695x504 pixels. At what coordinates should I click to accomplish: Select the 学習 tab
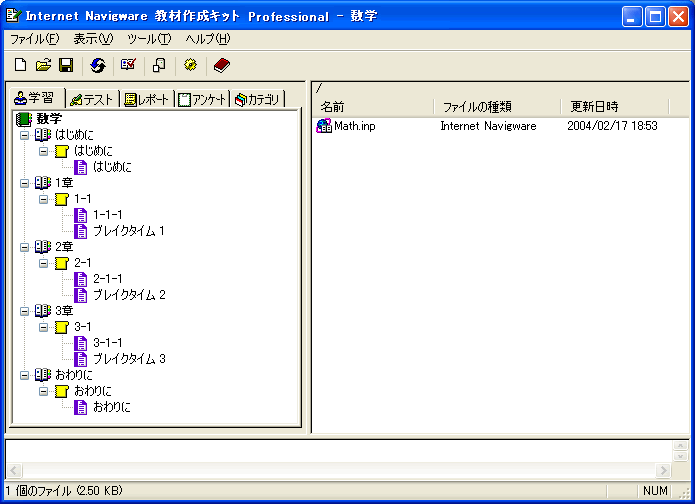(37, 98)
